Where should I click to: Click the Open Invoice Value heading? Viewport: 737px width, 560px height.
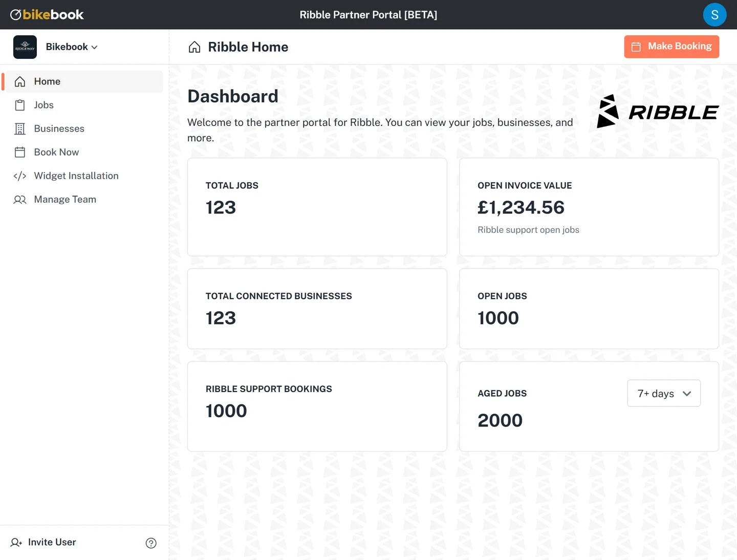pyautogui.click(x=525, y=185)
